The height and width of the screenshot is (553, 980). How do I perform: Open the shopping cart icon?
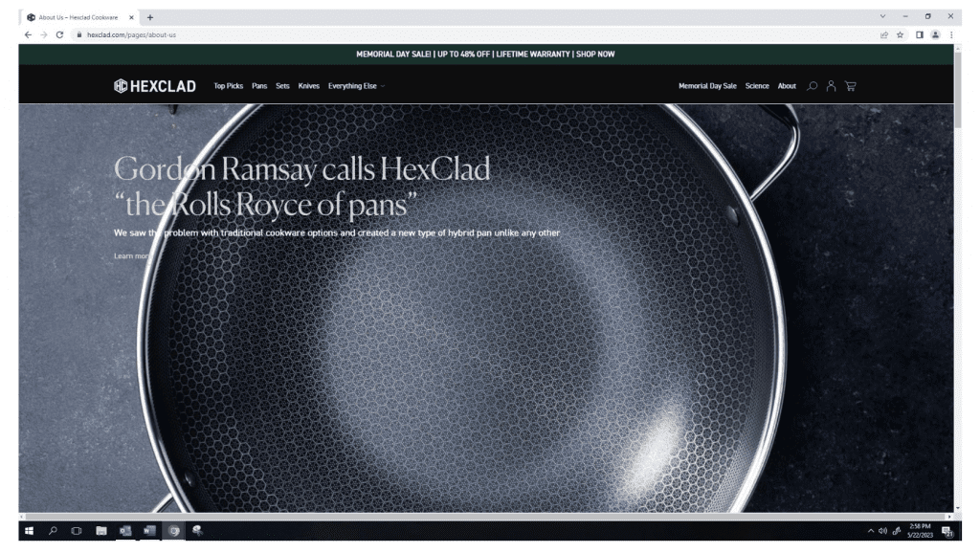pyautogui.click(x=850, y=86)
